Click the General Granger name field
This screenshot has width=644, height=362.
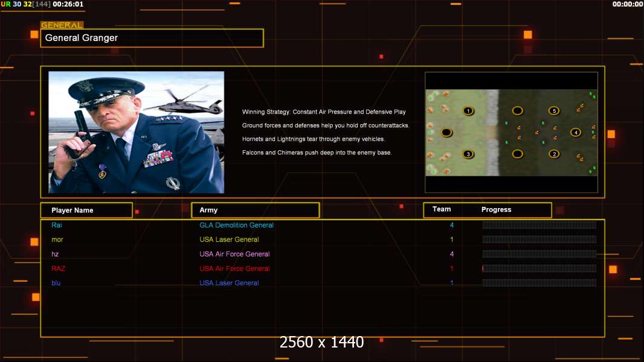(152, 38)
